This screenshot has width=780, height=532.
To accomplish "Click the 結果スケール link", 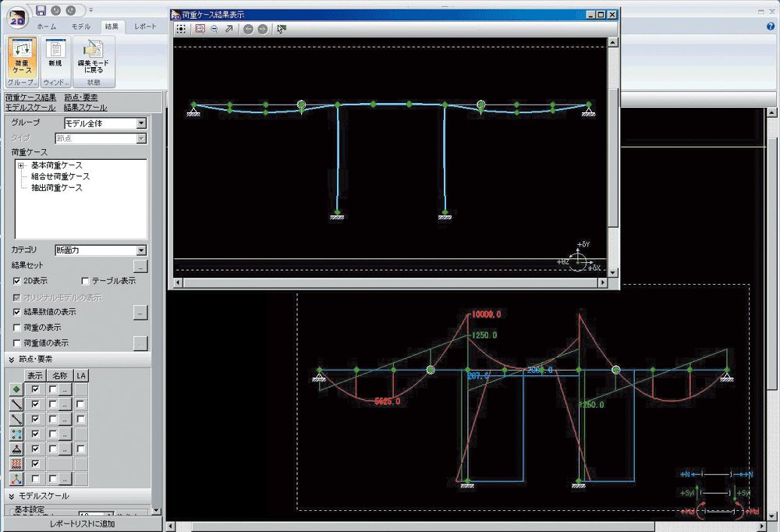I will (x=86, y=108).
